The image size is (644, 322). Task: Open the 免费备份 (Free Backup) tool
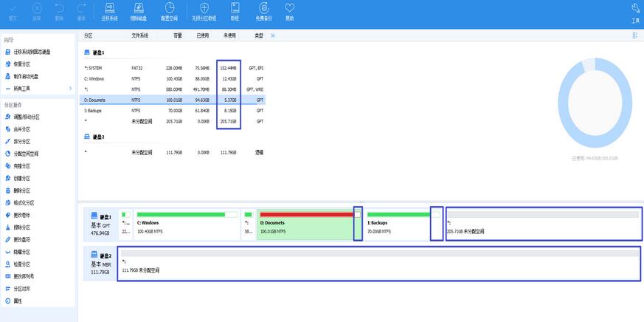263,11
